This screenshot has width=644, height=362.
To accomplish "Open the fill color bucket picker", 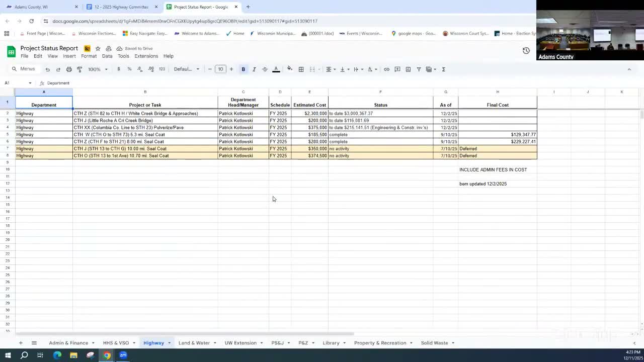I will [x=290, y=69].
